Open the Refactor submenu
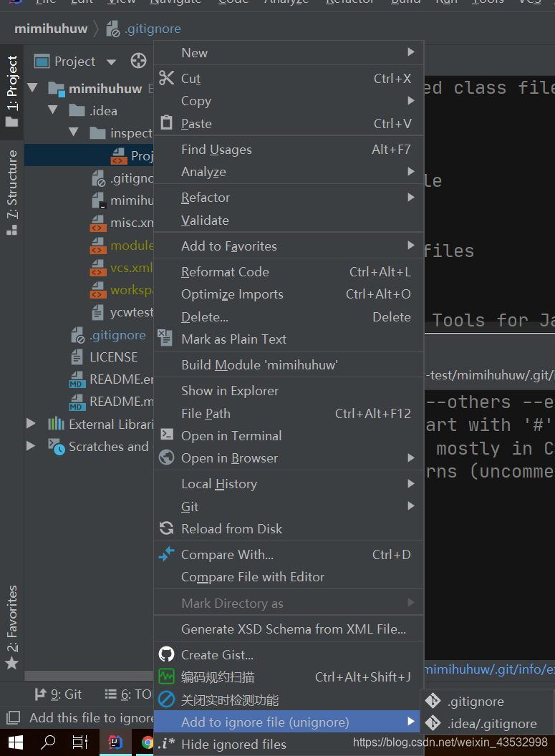This screenshot has width=555, height=756. click(289, 197)
